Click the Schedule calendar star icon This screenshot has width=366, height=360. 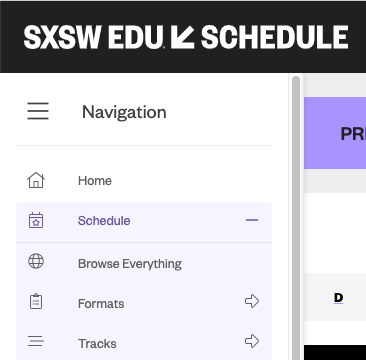(x=36, y=220)
